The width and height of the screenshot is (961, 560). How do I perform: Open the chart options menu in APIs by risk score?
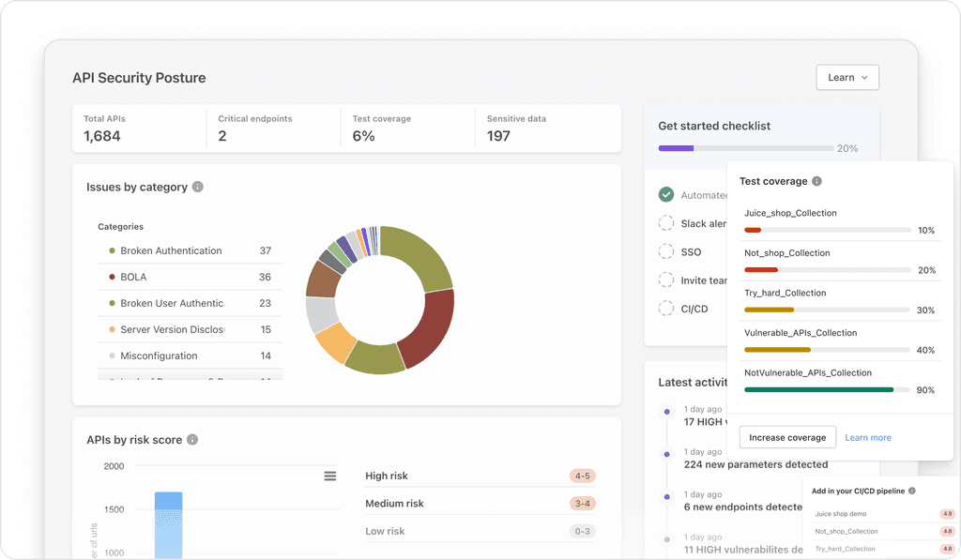click(x=330, y=476)
